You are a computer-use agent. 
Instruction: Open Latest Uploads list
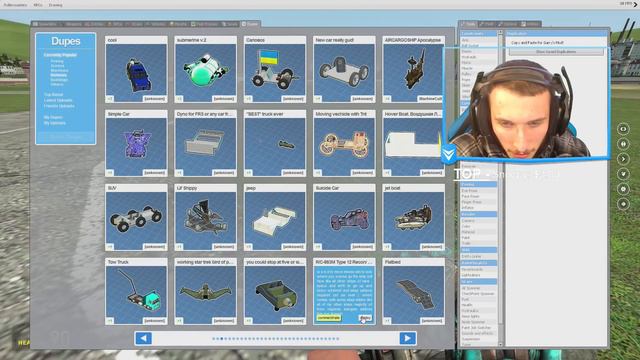(58, 100)
